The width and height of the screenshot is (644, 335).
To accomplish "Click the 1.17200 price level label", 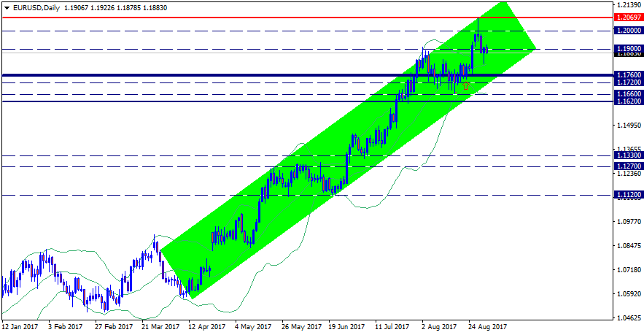I will [x=628, y=82].
